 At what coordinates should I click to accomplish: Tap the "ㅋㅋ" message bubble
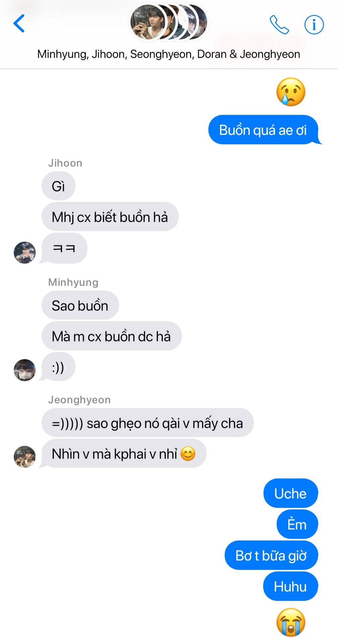click(64, 248)
